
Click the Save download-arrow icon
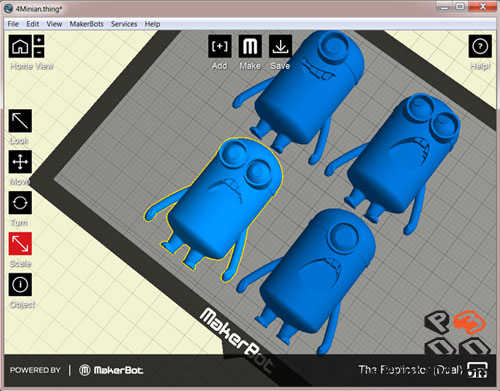[x=280, y=46]
